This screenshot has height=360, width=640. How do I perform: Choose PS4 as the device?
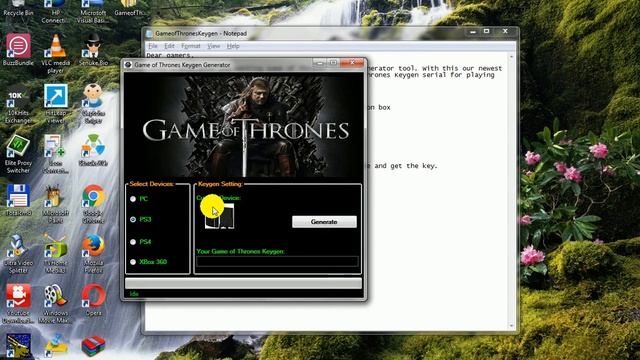coord(133,242)
